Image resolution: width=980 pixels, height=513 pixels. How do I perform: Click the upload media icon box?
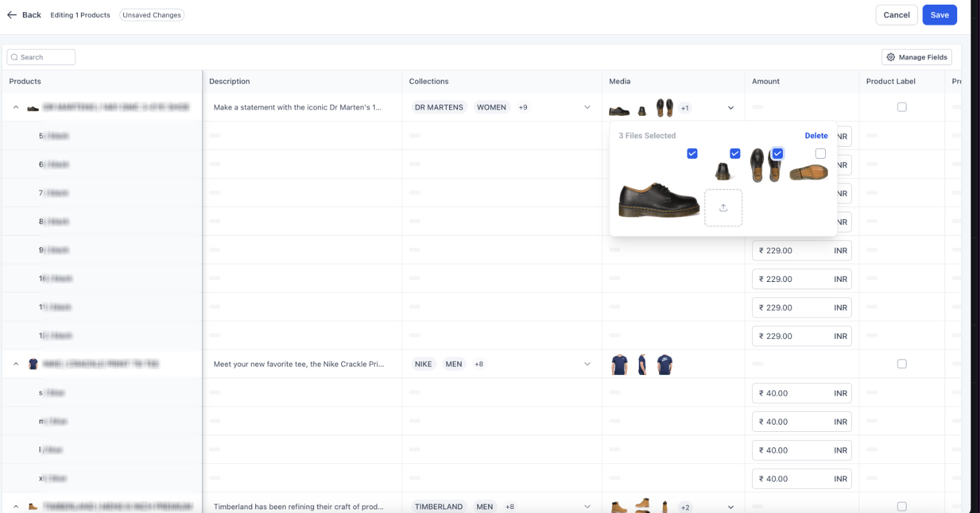tap(723, 208)
